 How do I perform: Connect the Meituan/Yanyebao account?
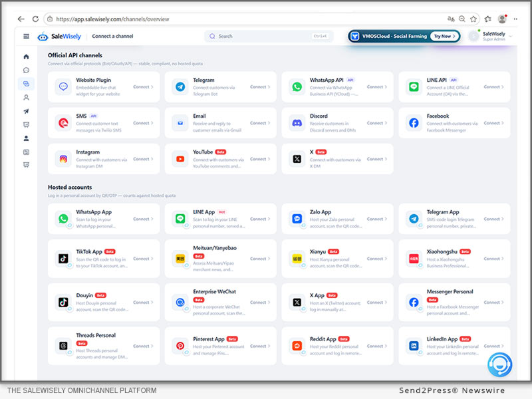tap(260, 259)
